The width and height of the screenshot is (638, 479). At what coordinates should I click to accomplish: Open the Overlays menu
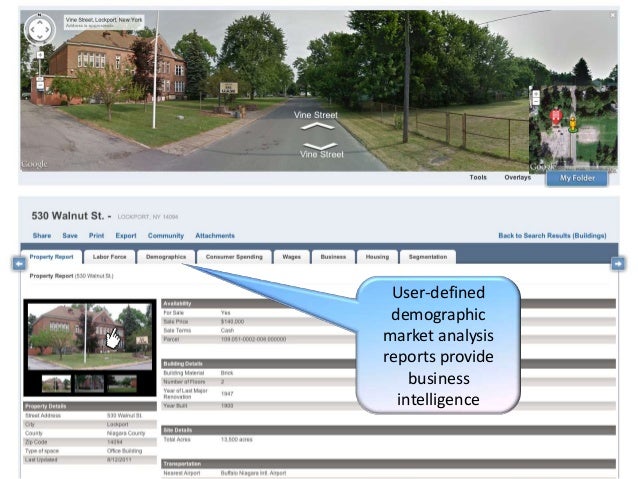(517, 177)
